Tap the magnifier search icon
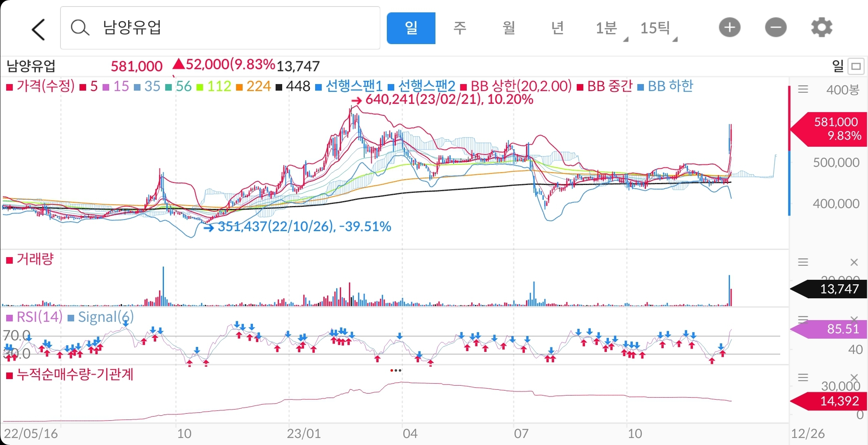Image resolution: width=868 pixels, height=445 pixels. (80, 28)
